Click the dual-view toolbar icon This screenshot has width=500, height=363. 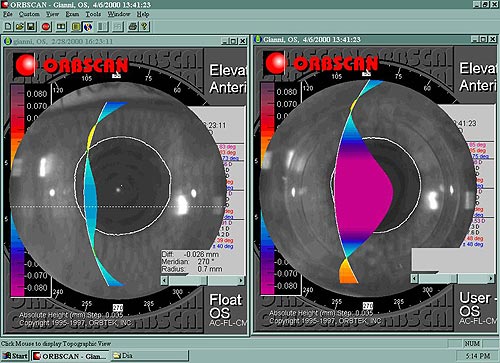click(x=61, y=26)
